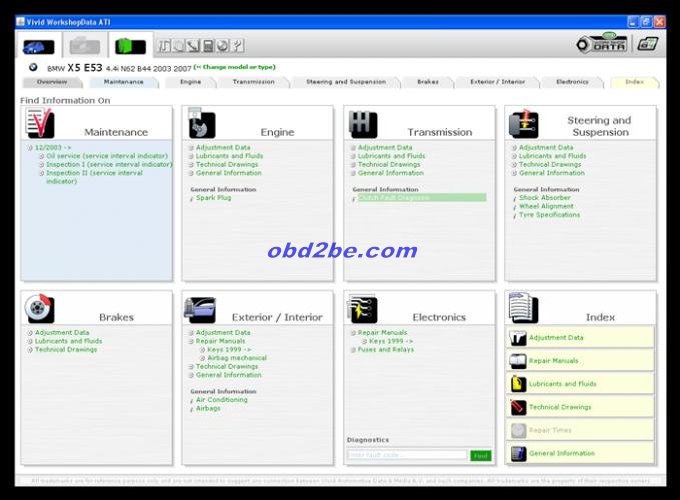Toggle Keys 1999 -> node in Exterior / Interior
Image resolution: width=680 pixels, height=500 pixels.
pos(202,350)
